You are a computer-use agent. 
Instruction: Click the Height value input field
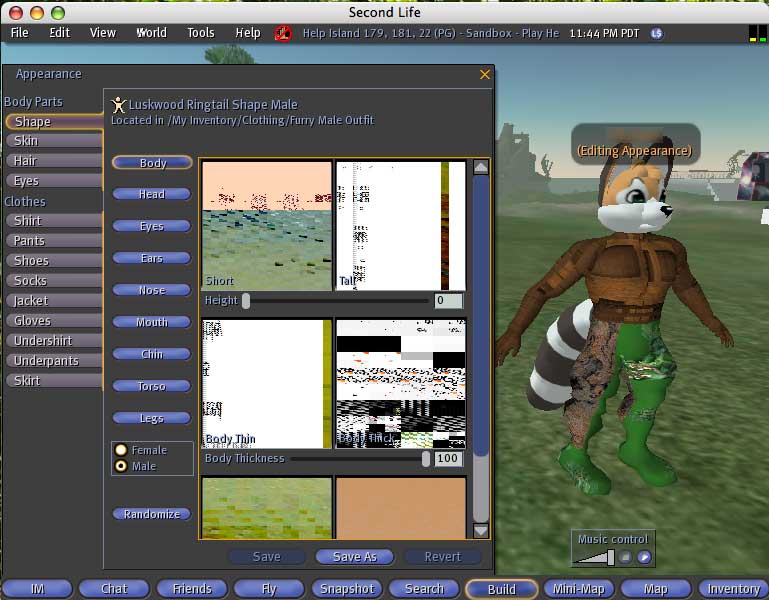(448, 300)
